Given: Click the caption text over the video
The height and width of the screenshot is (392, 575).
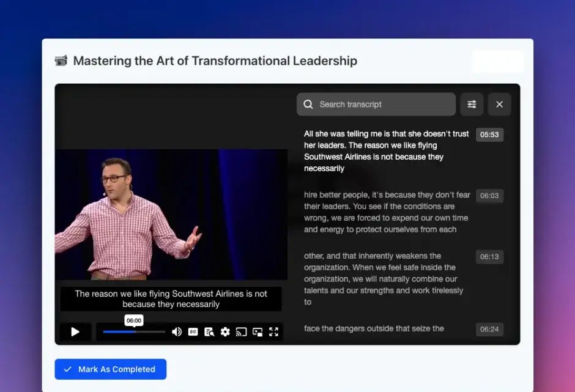Looking at the screenshot, I should coord(171,299).
